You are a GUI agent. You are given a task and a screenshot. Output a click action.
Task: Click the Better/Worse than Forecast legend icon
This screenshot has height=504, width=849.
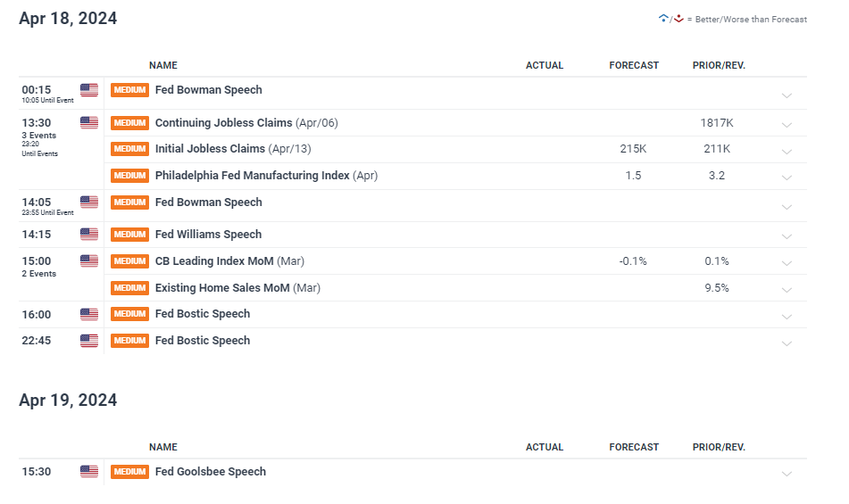click(x=670, y=19)
